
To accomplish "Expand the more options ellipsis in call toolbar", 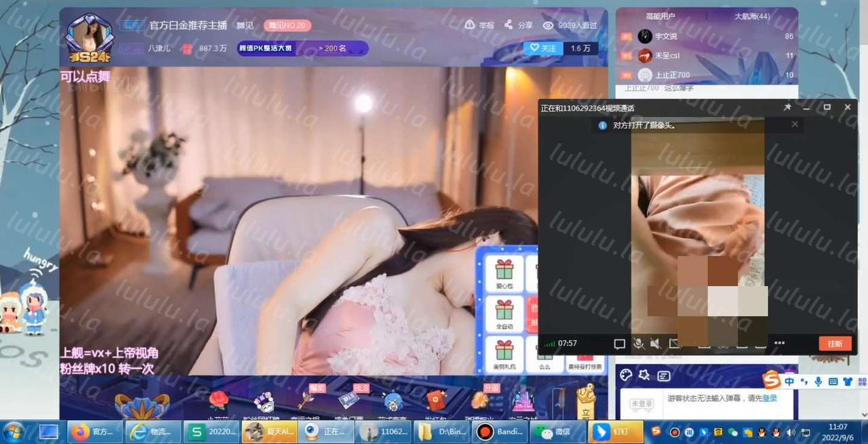I will pyautogui.click(x=779, y=344).
